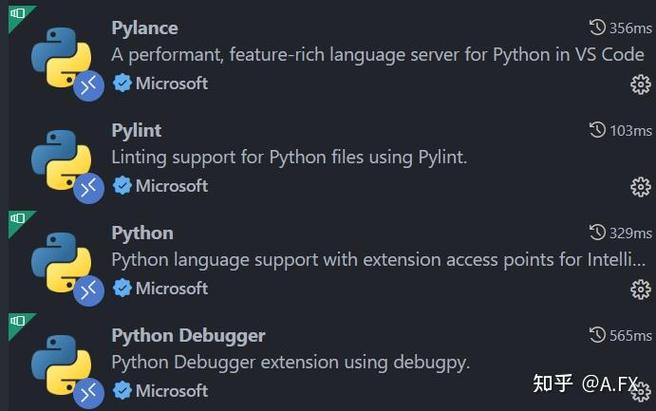This screenshot has height=411, width=656.
Task: Click the verified badge beside Pylance's Microsoft
Action: [x=122, y=83]
